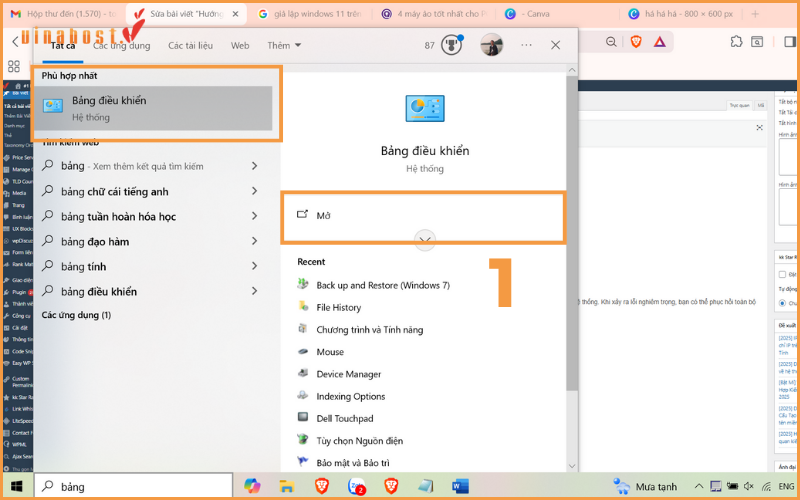Open File History from Recent list
Viewport: 800px width, 500px height.
coord(338,307)
